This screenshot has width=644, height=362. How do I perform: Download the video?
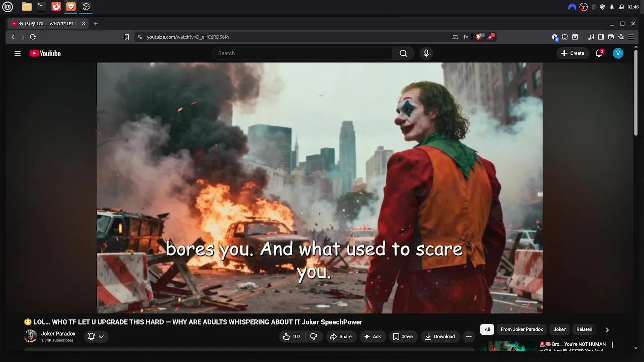(x=440, y=337)
